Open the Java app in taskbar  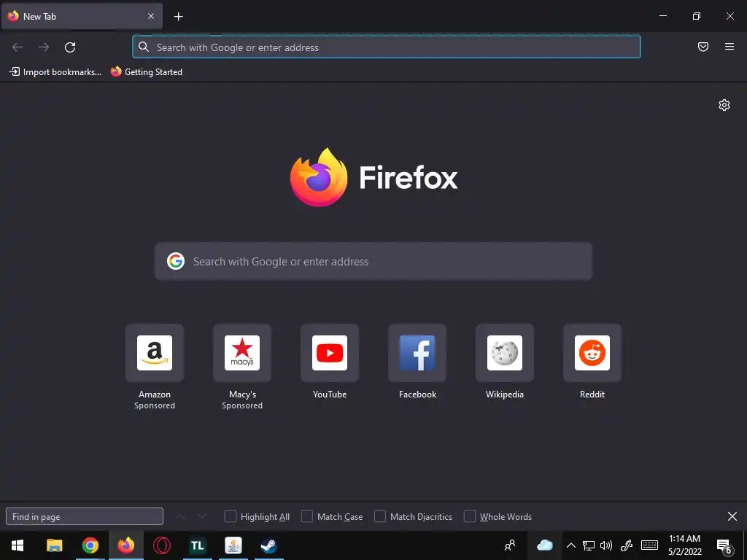click(233, 545)
